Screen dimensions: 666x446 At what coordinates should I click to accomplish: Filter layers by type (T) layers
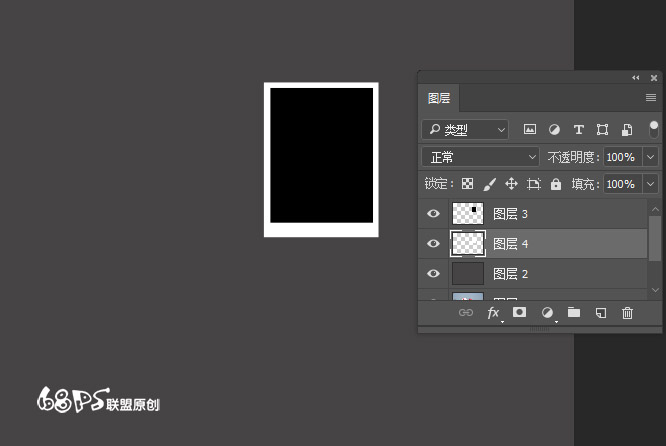pyautogui.click(x=578, y=130)
